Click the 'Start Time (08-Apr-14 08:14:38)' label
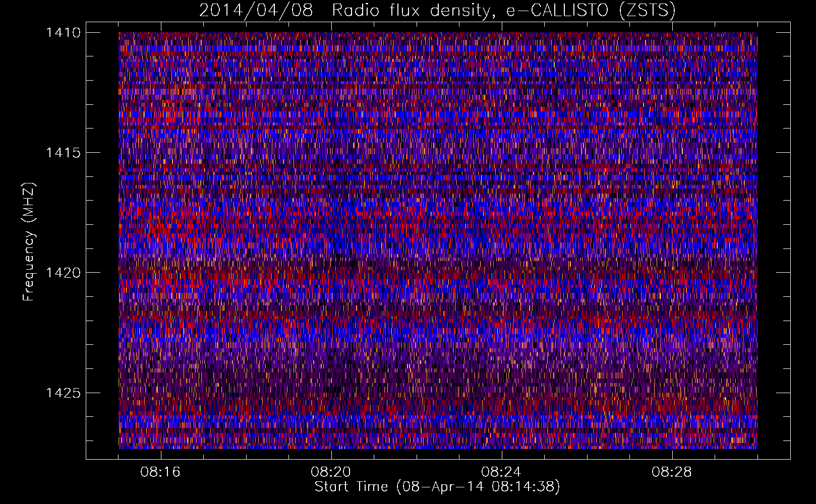 [x=437, y=487]
